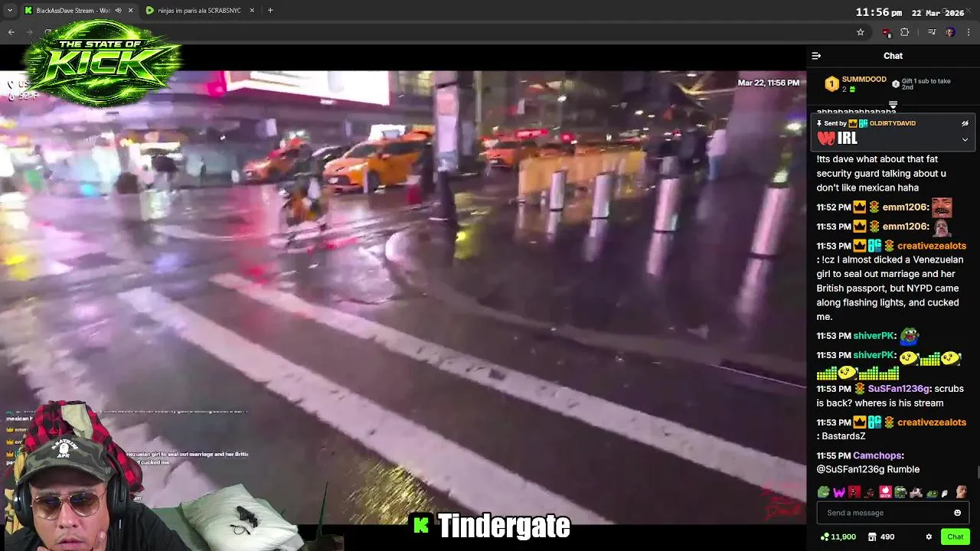The height and width of the screenshot is (551, 980).
Task: Click the 11:56 pm clock display
Action: 879,12
